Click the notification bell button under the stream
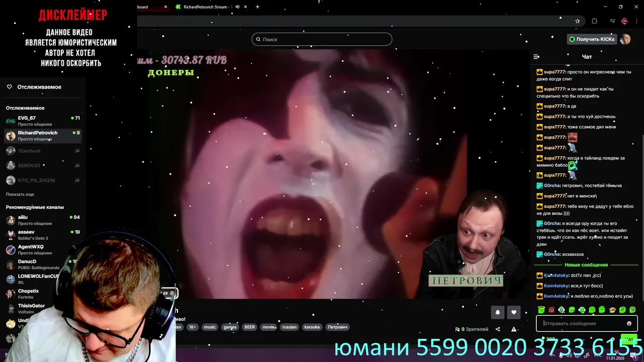The image size is (644, 362). pos(498,312)
